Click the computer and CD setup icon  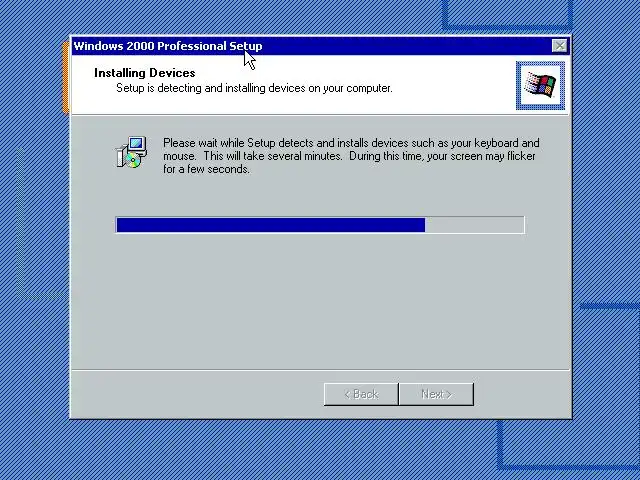click(131, 153)
